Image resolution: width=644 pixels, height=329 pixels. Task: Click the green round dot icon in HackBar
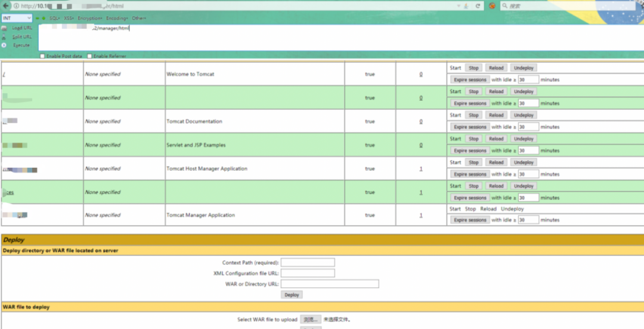pos(44,18)
